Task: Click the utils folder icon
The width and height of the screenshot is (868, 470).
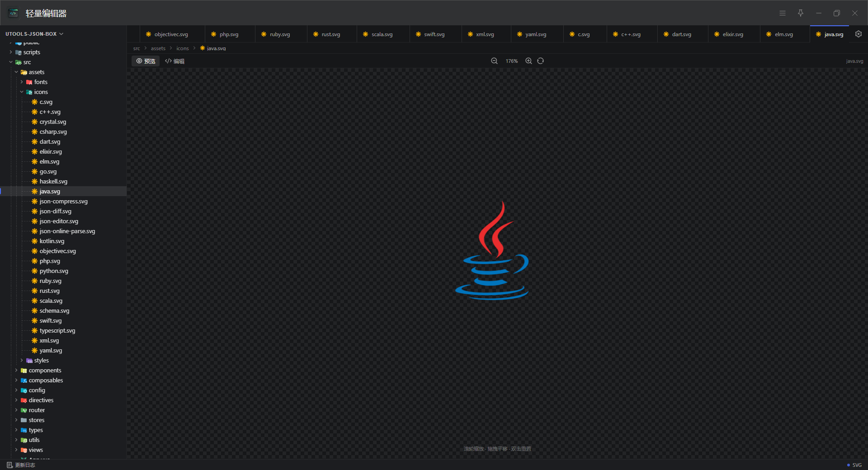Action: click(24, 440)
